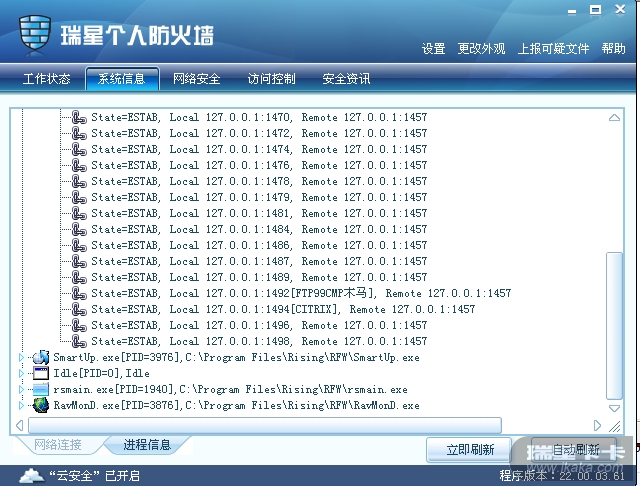Viewport: 640px width, 486px height.
Task: Click connection icon for local port 1489
Action: tap(79, 277)
